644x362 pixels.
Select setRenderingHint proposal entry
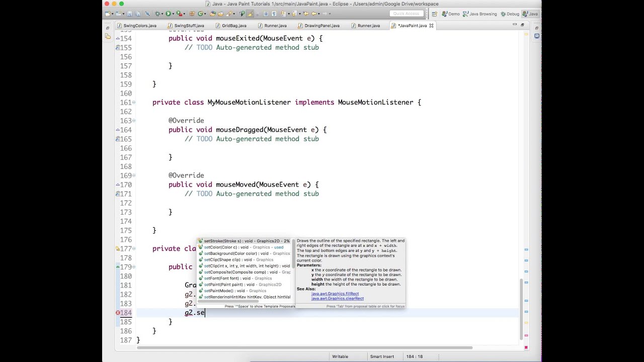pos(244,297)
